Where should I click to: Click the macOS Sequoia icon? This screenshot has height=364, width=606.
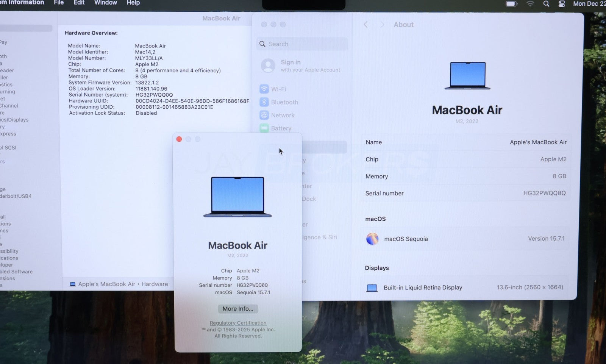click(x=372, y=239)
